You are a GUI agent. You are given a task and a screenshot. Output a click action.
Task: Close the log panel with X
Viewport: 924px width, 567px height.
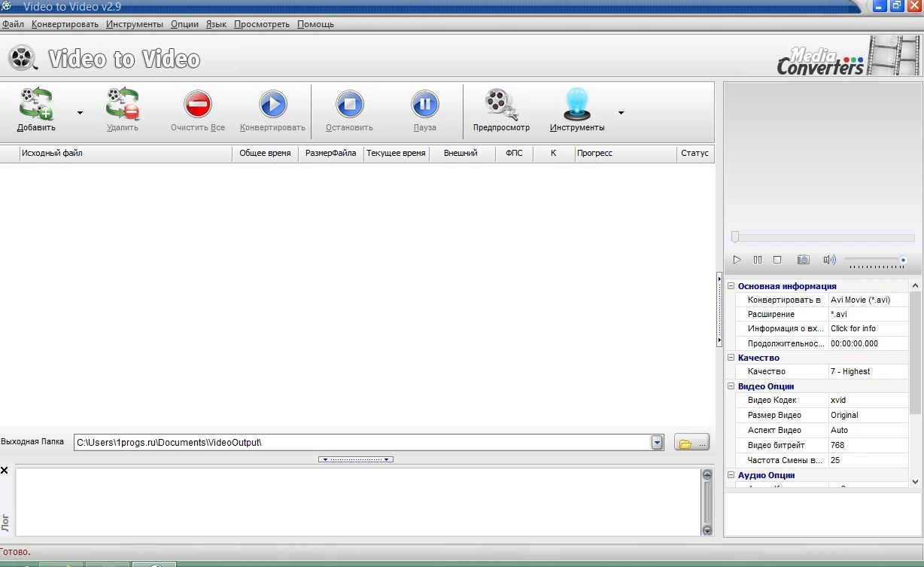point(5,471)
